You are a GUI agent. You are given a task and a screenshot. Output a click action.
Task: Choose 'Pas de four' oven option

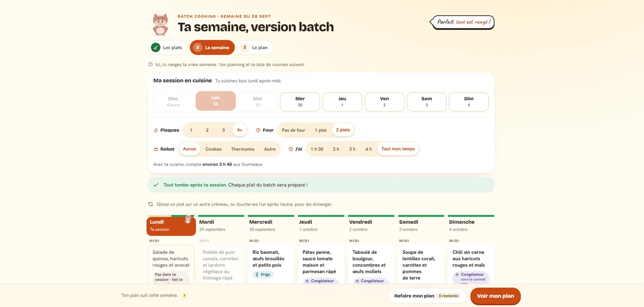pyautogui.click(x=293, y=130)
